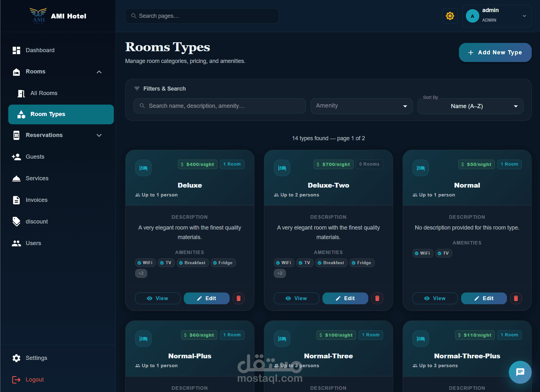This screenshot has width=540, height=392.
Task: Edit the Deluxe-Two room type
Action: (x=345, y=298)
